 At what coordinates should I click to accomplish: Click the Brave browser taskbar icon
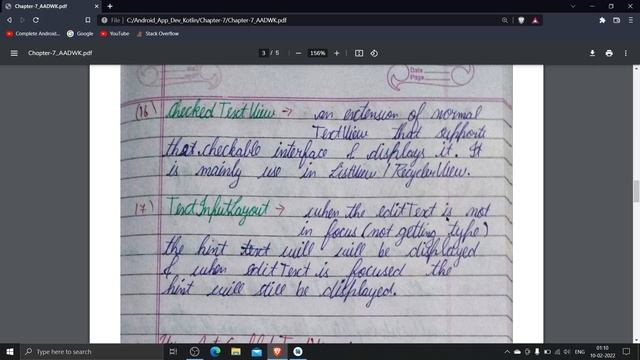277,351
